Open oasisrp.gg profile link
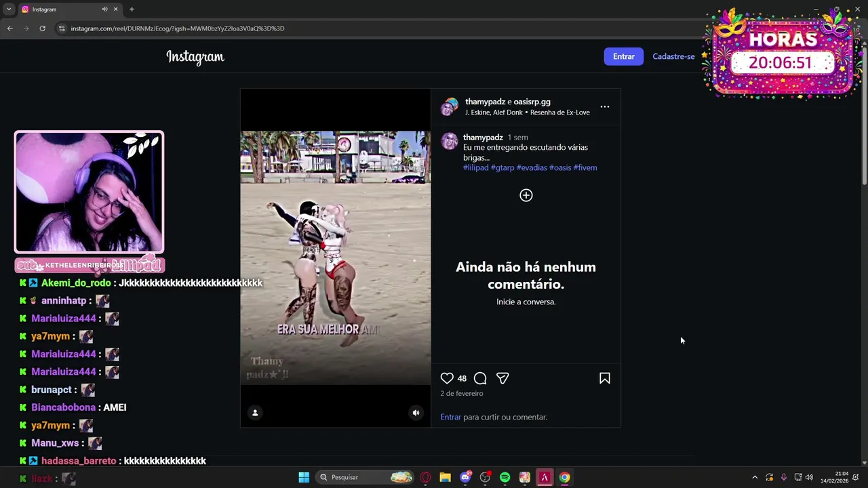Image resolution: width=868 pixels, height=488 pixels. (x=532, y=102)
